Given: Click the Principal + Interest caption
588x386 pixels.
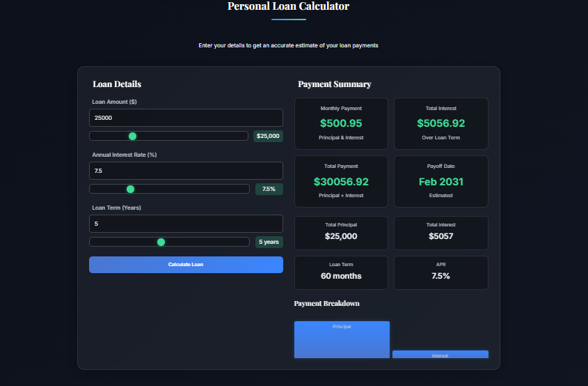Looking at the screenshot, I should [341, 196].
